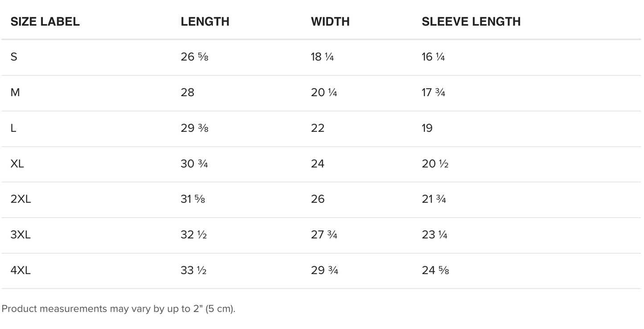Click sleeve length 23 ¼ for 3XL
The image size is (644, 329).
coord(435,235)
